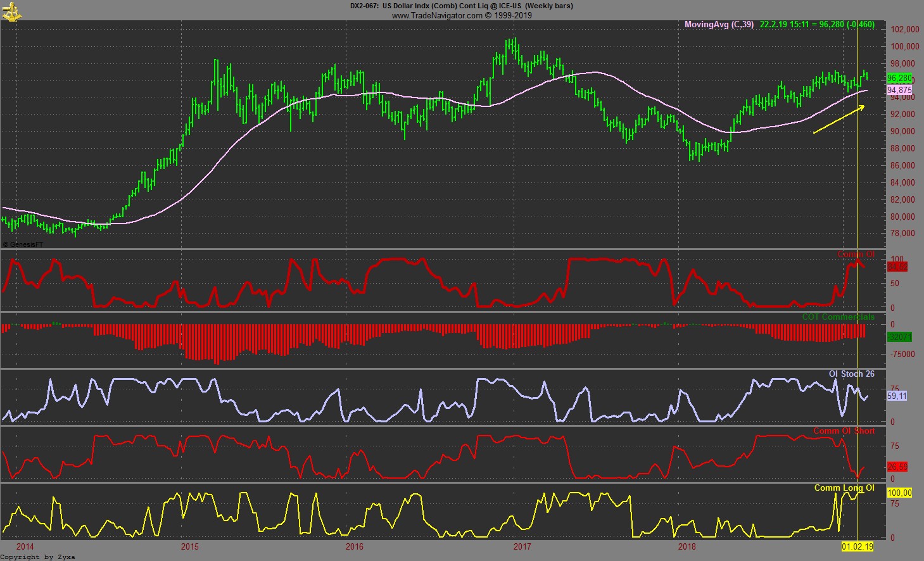Click the pink 94,875 moving average tag
The width and height of the screenshot is (924, 561).
pyautogui.click(x=899, y=91)
